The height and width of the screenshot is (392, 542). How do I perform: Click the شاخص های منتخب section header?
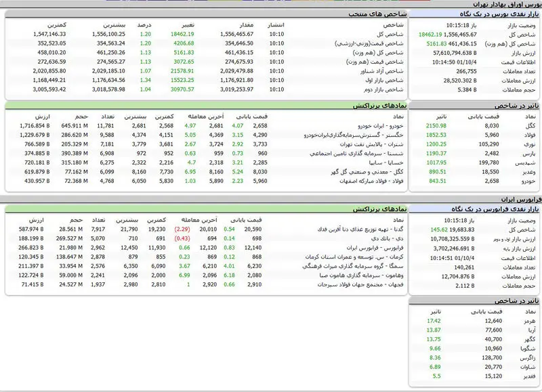point(377,14)
